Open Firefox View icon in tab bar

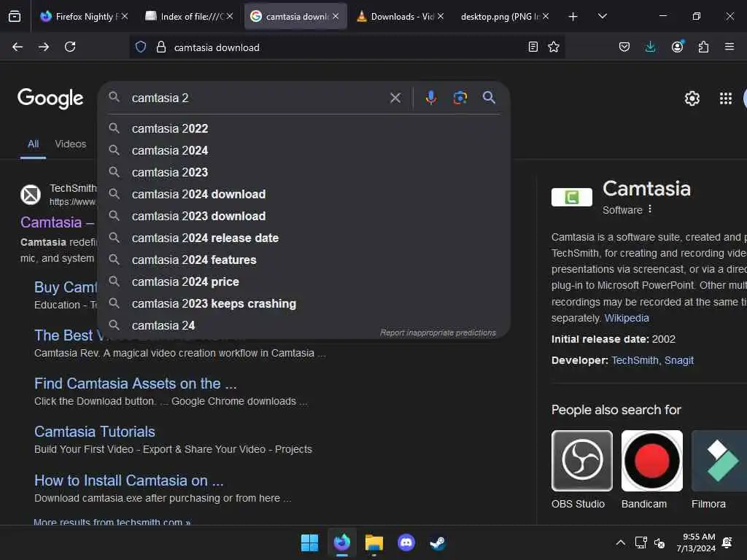click(15, 17)
